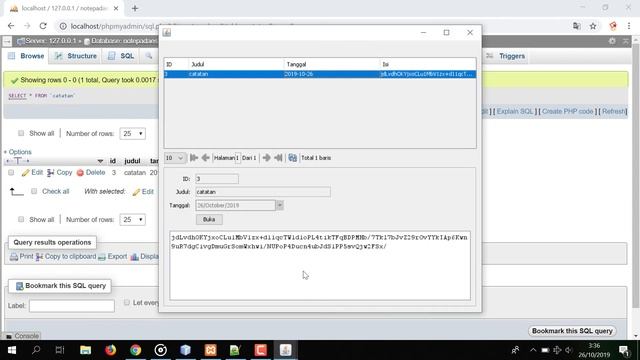Focus the Judul field containing catatan

tap(263, 192)
